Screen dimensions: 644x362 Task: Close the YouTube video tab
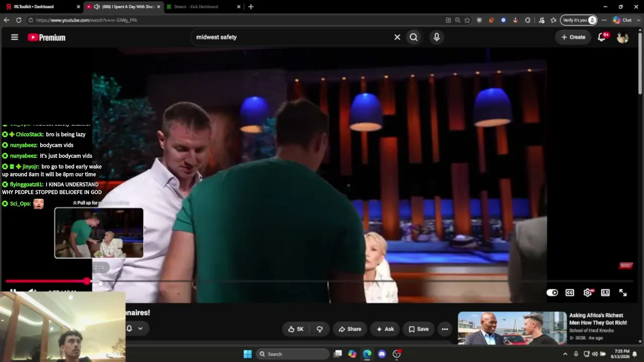158,7
